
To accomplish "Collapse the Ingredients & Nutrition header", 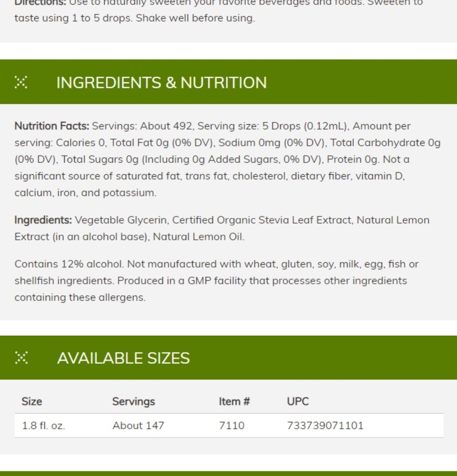I will click(x=228, y=82).
